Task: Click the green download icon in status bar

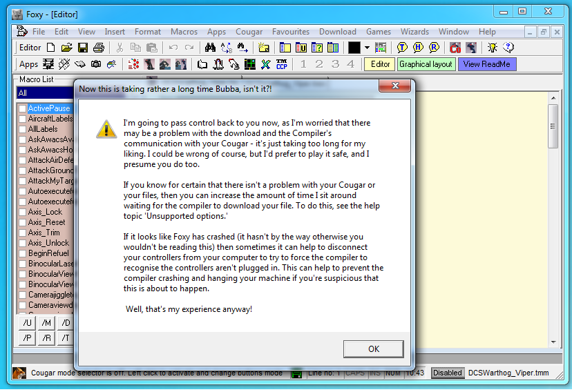Action: [x=296, y=374]
